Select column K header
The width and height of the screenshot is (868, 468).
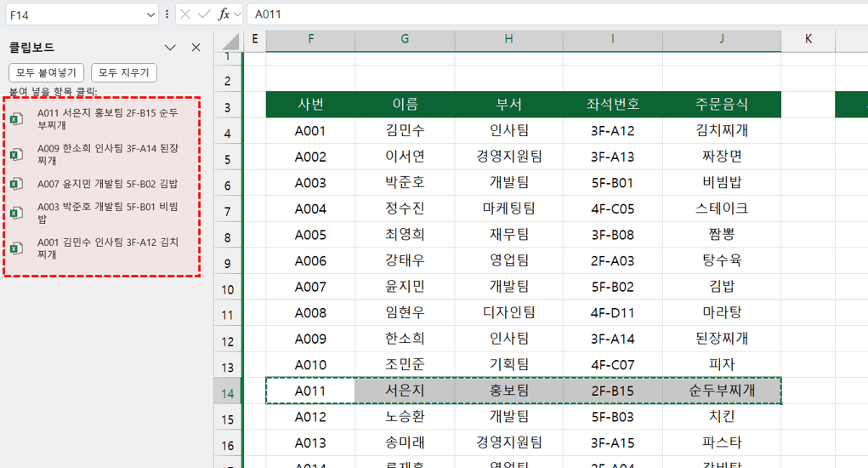pyautogui.click(x=808, y=38)
